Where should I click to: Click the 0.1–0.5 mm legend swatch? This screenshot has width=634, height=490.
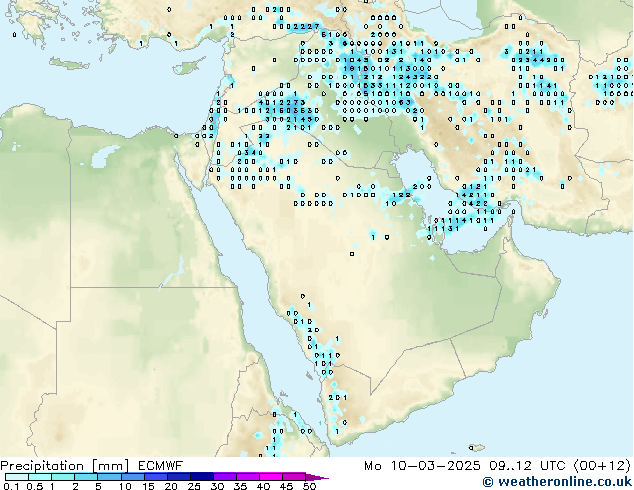(17, 477)
